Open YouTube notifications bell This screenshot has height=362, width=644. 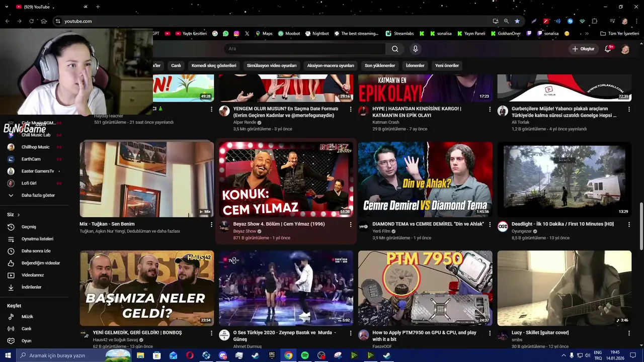(608, 49)
